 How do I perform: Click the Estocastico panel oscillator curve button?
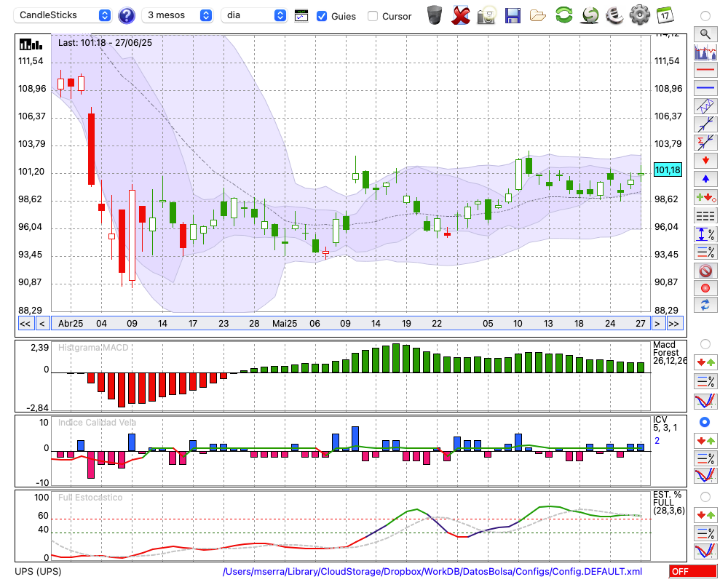point(705,551)
